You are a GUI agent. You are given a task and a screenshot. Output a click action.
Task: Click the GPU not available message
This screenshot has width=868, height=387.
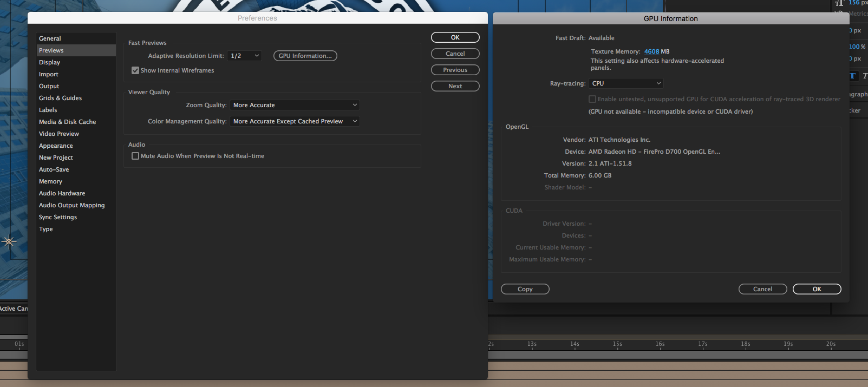pyautogui.click(x=670, y=111)
